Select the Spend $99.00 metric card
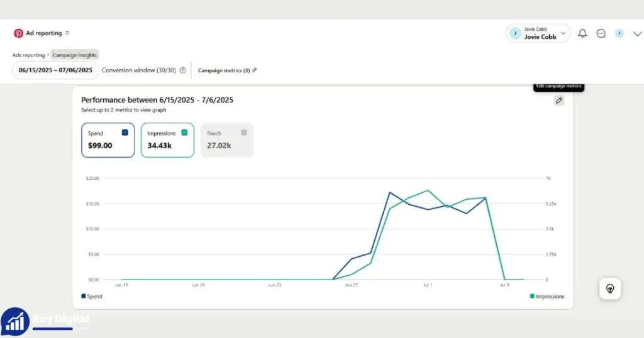644x338 pixels. tap(108, 140)
